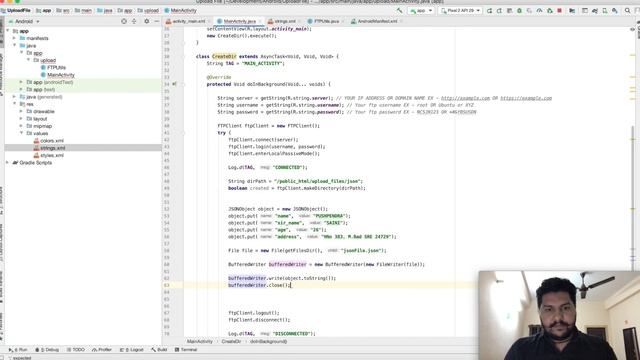Open the Profiler tool window button
The image size is (640, 360).
point(102,350)
